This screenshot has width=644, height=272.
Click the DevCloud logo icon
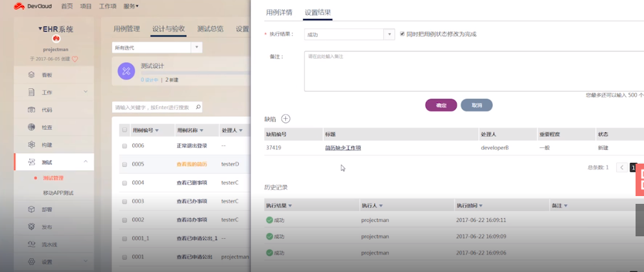point(19,6)
